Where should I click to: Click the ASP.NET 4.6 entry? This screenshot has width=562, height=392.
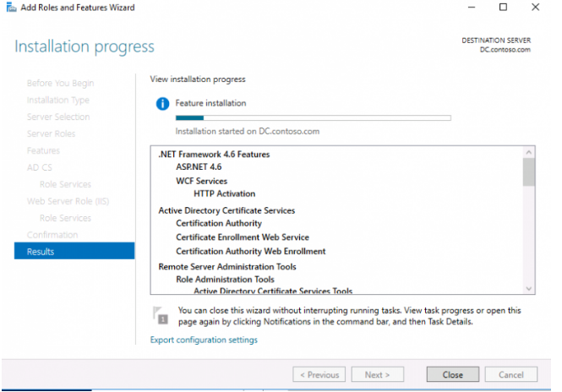(x=199, y=167)
